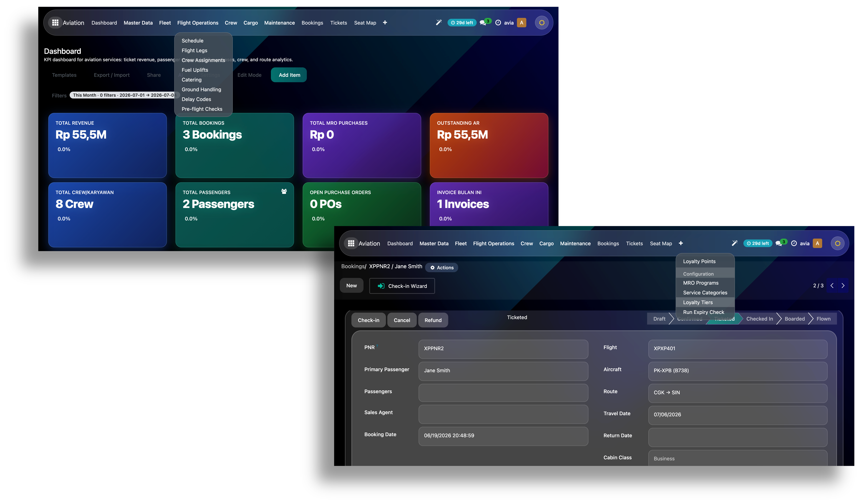Image resolution: width=861 pixels, height=504 pixels.
Task: Open the Actions gear dropdown
Action: click(442, 267)
